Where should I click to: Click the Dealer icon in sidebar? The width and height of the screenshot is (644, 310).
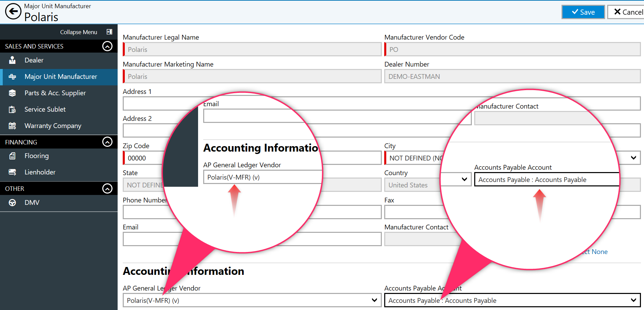[x=12, y=60]
